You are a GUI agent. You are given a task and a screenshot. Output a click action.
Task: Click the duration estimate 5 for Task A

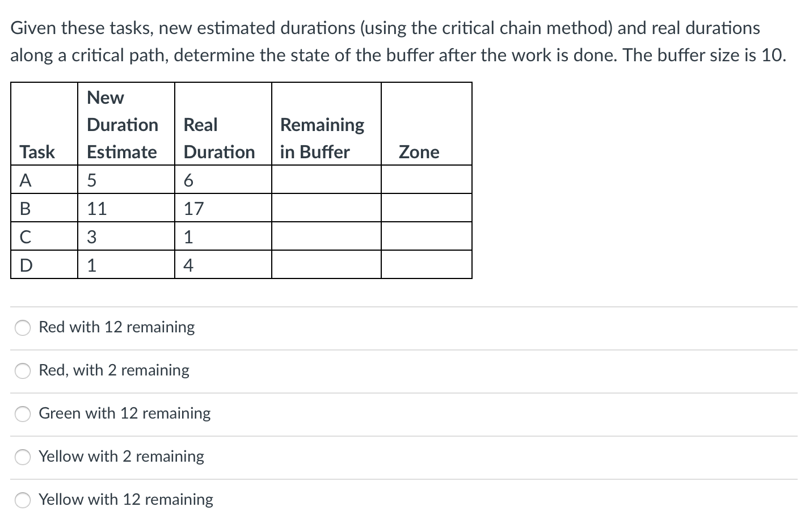coord(91,180)
